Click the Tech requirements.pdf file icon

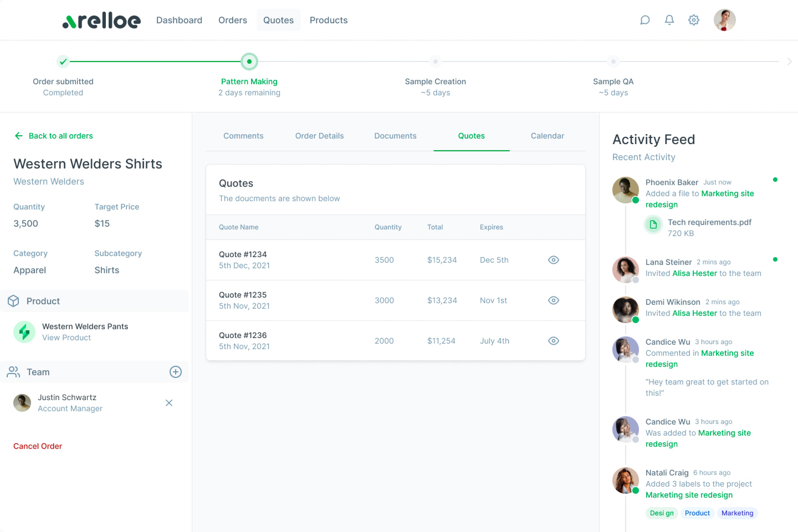[653, 224]
